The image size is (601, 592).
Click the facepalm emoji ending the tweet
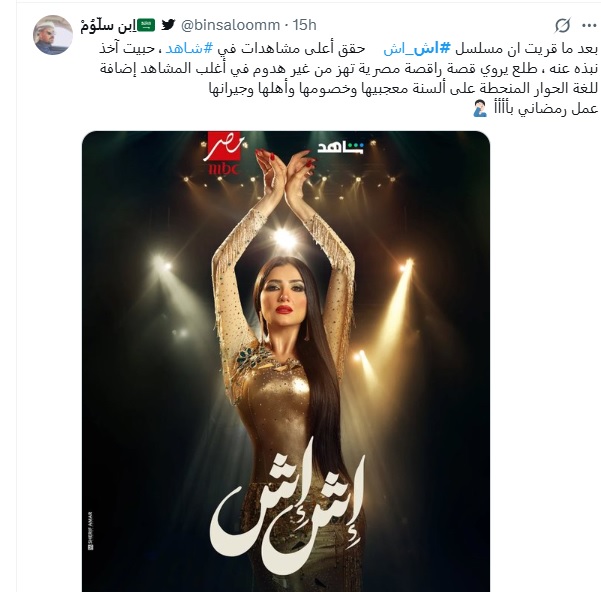tap(480, 109)
